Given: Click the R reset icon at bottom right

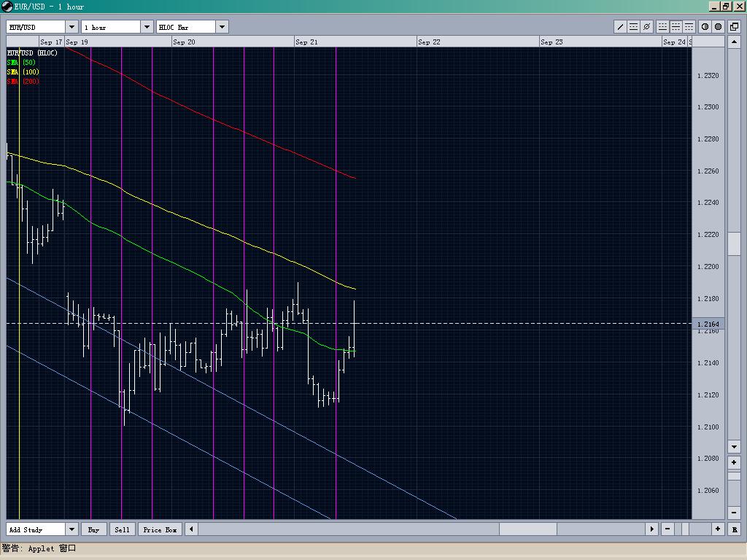Looking at the screenshot, I should click(x=735, y=529).
